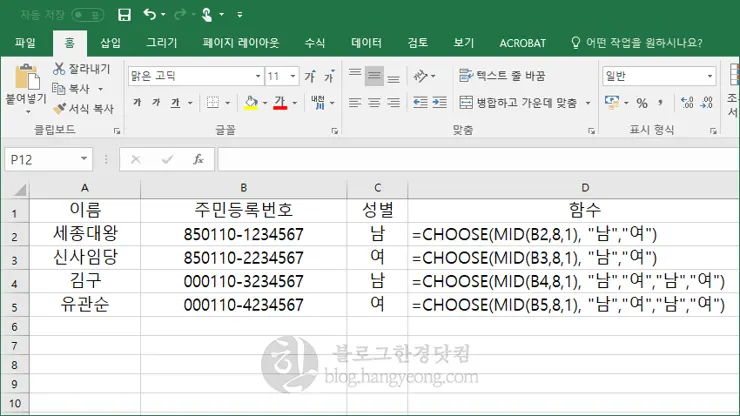Viewport: 740px width, 416px height.
Task: Switch to the 보기 tab
Action: pyautogui.click(x=463, y=43)
